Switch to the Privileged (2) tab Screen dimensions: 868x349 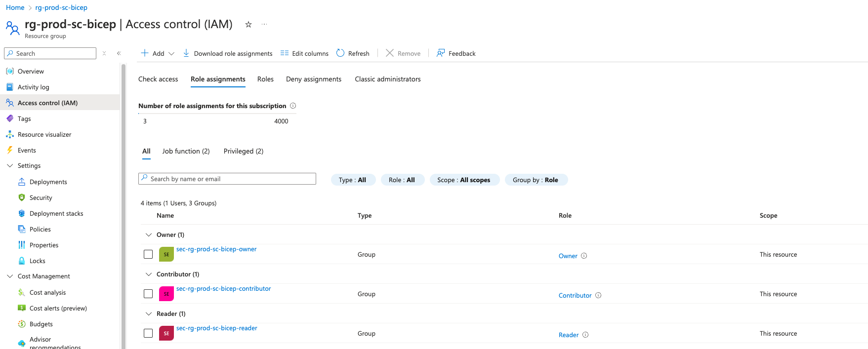244,151
